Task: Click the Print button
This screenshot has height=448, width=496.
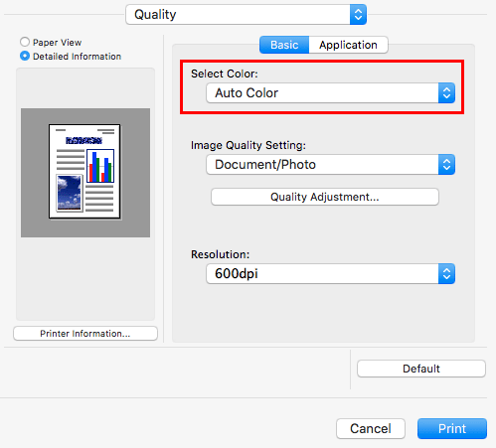Action: (452, 429)
